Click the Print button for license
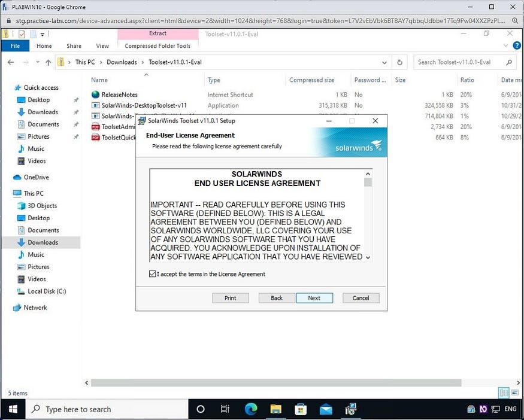This screenshot has height=420, width=524. tap(230, 298)
